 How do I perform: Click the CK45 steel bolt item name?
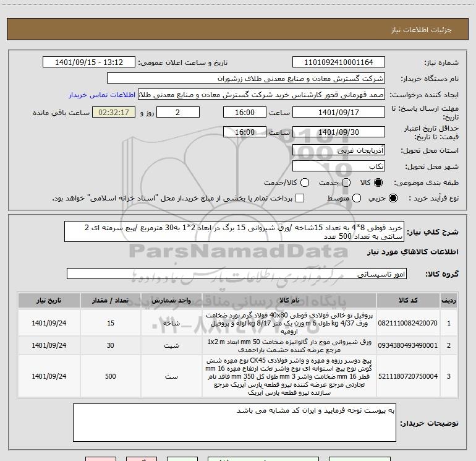coord(289,376)
